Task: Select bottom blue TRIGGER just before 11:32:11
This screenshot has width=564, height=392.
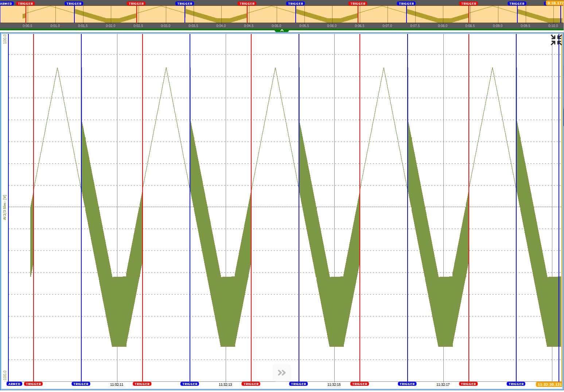Action: [x=81, y=384]
